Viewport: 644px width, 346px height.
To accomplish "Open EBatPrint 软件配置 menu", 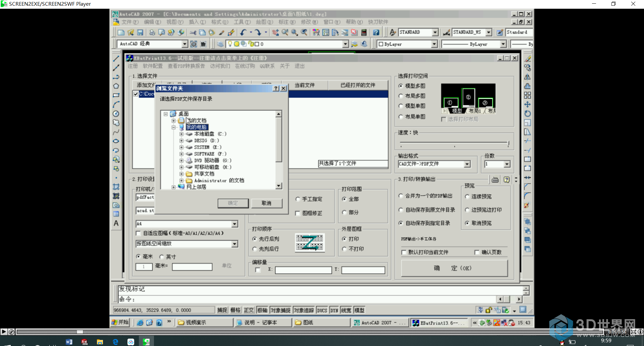I will [x=153, y=66].
